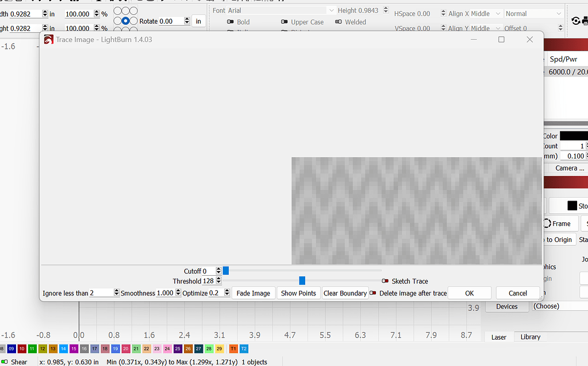
Task: Click the Fade Image button
Action: coord(253,292)
